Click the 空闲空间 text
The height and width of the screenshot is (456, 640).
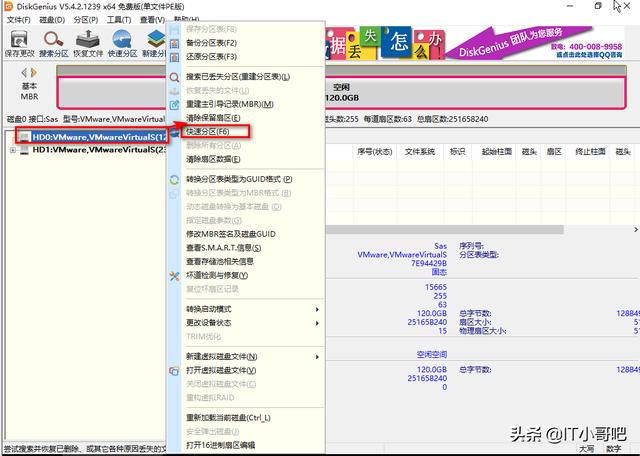[x=431, y=354]
